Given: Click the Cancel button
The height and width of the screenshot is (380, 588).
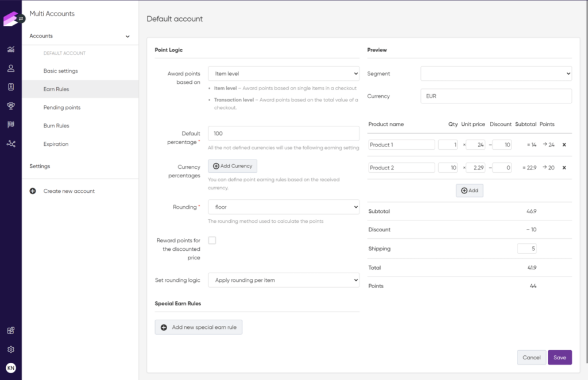Looking at the screenshot, I should click(531, 358).
